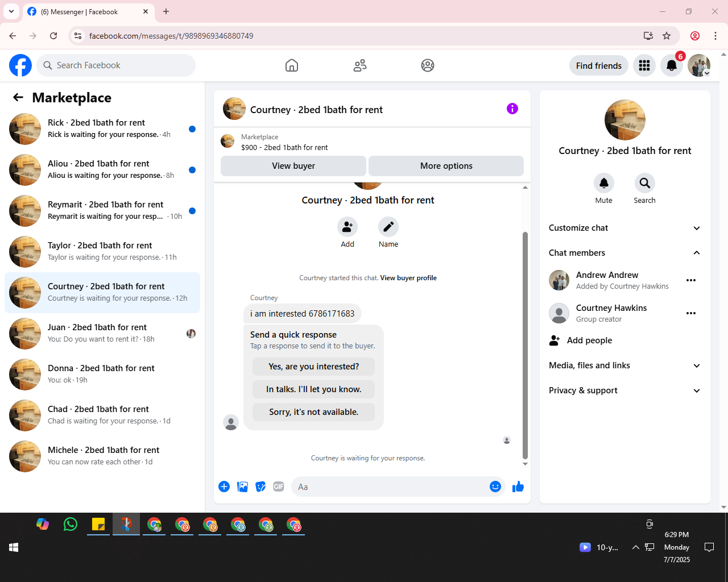Open the Juan 2bed 1bath conversation
The height and width of the screenshot is (582, 728).
tap(102, 334)
